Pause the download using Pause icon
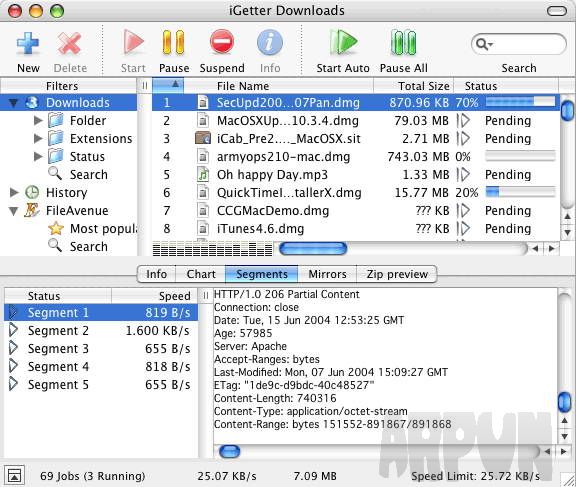This screenshot has width=577, height=487. pos(173,43)
